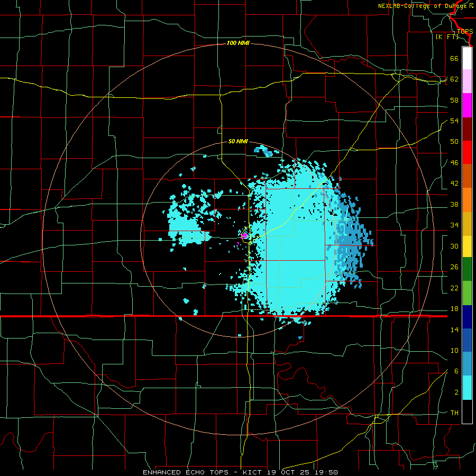The width and height of the screenshot is (476, 476).
Task: Click the 14 legend value
Action: [x=454, y=329]
